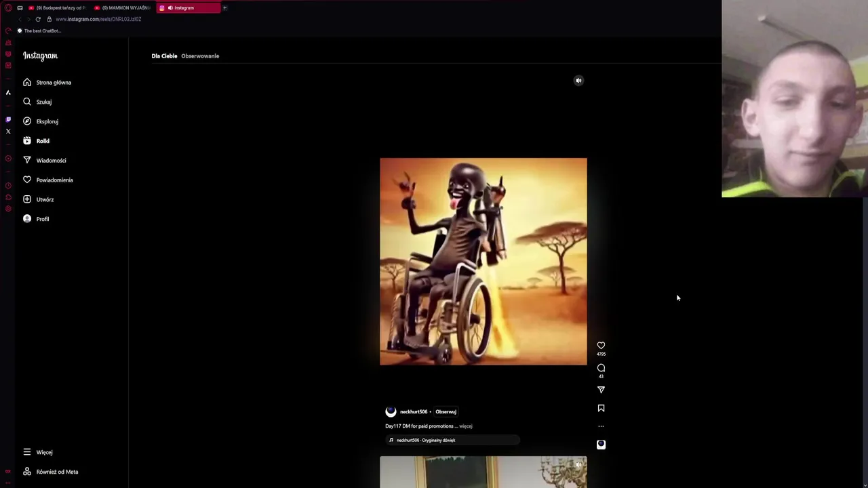
Task: Select the Instagram browser tab
Action: (189, 7)
